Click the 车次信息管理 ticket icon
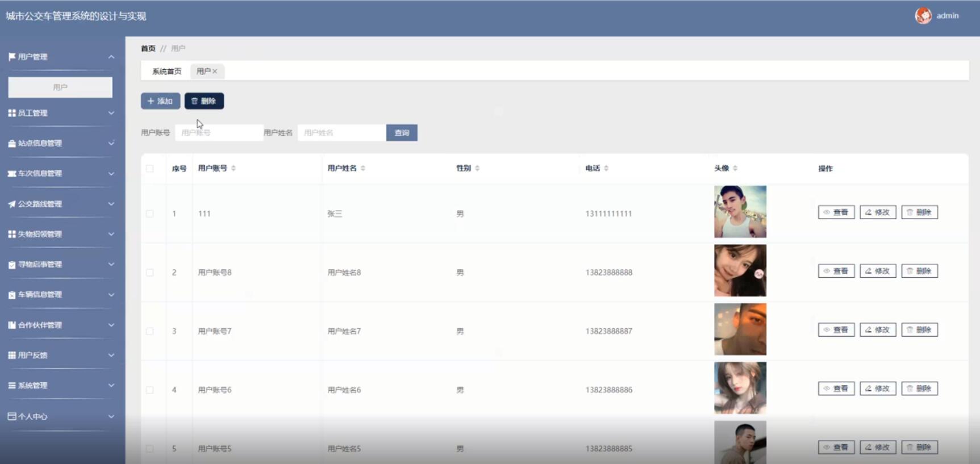 [x=12, y=174]
